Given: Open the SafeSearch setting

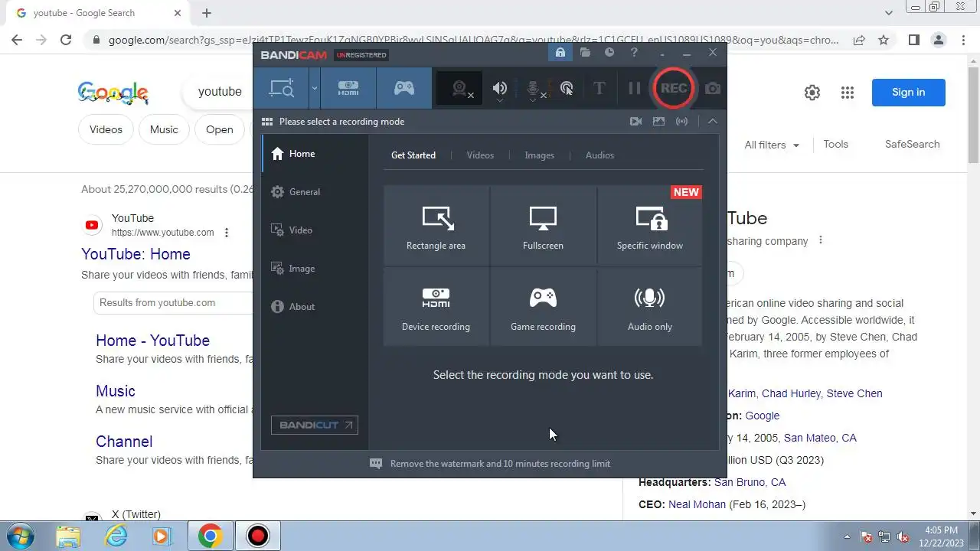Looking at the screenshot, I should click(913, 144).
